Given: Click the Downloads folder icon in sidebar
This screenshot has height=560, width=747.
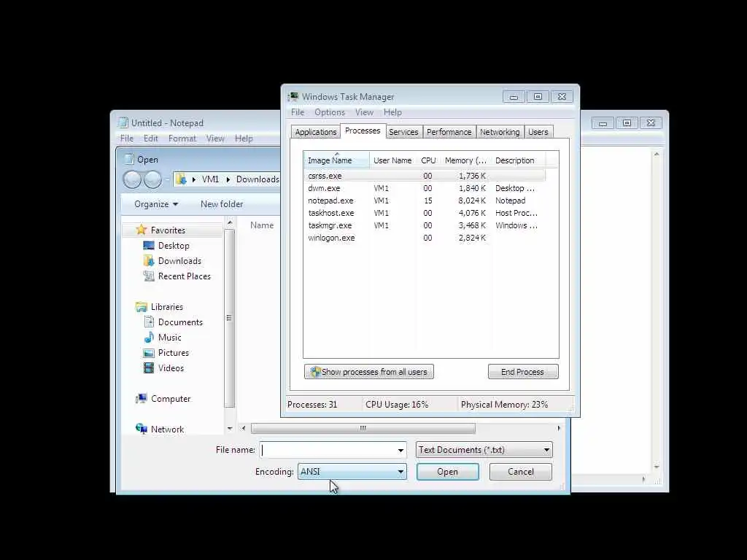Looking at the screenshot, I should pos(149,261).
